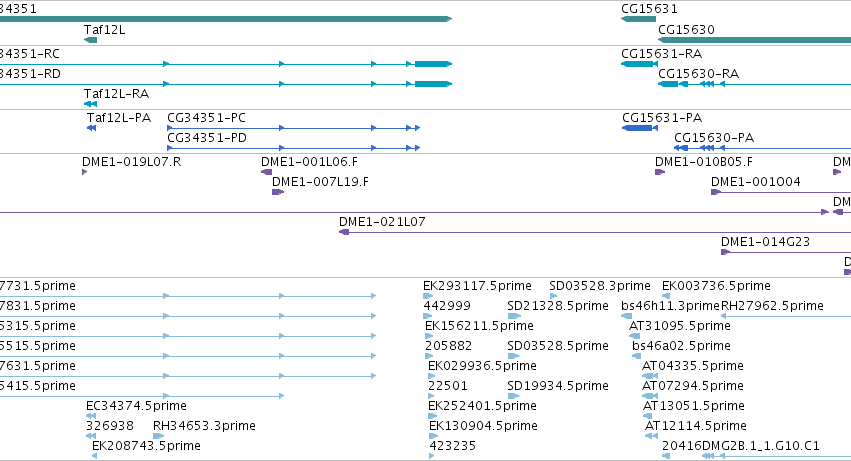Screen dimensions: 851x461
Task: Select the AT04335.5prime EST label
Action: [x=693, y=367]
